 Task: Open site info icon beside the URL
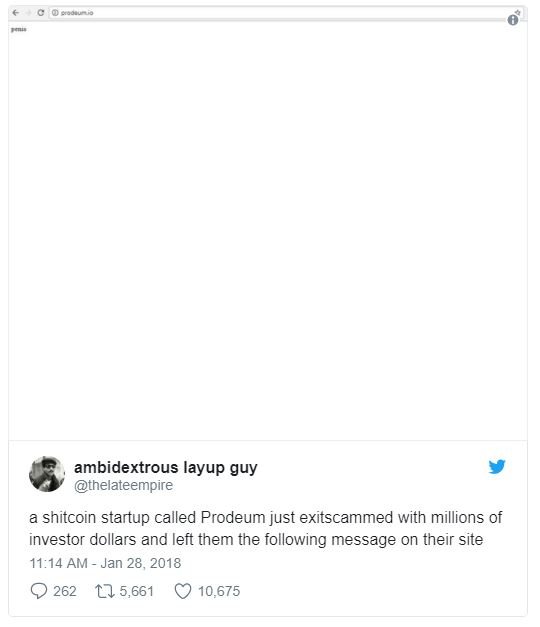pyautogui.click(x=55, y=13)
